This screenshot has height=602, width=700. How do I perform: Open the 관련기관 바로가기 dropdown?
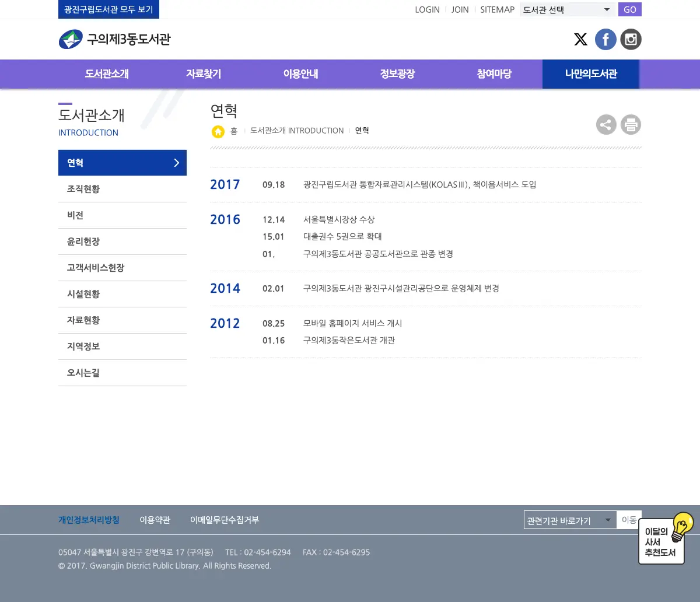[x=570, y=520]
